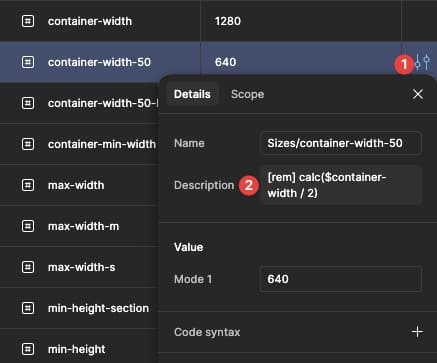The width and height of the screenshot is (437, 363).
Task: Click number type icon beside max-width
Action: pos(28,185)
